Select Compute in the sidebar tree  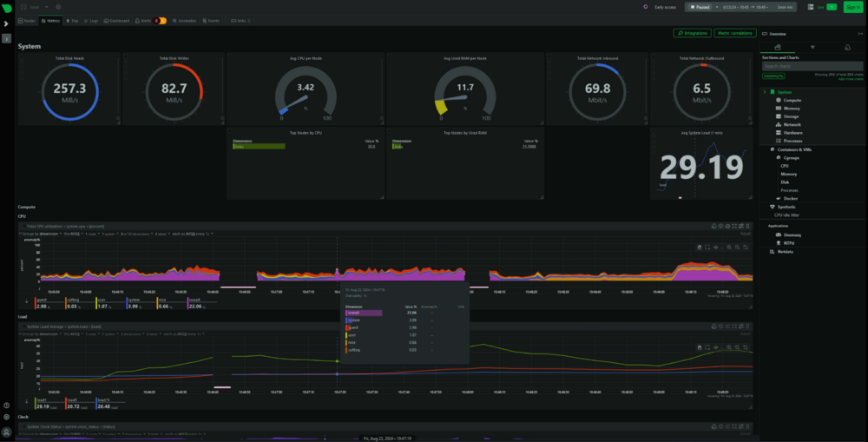tap(792, 100)
